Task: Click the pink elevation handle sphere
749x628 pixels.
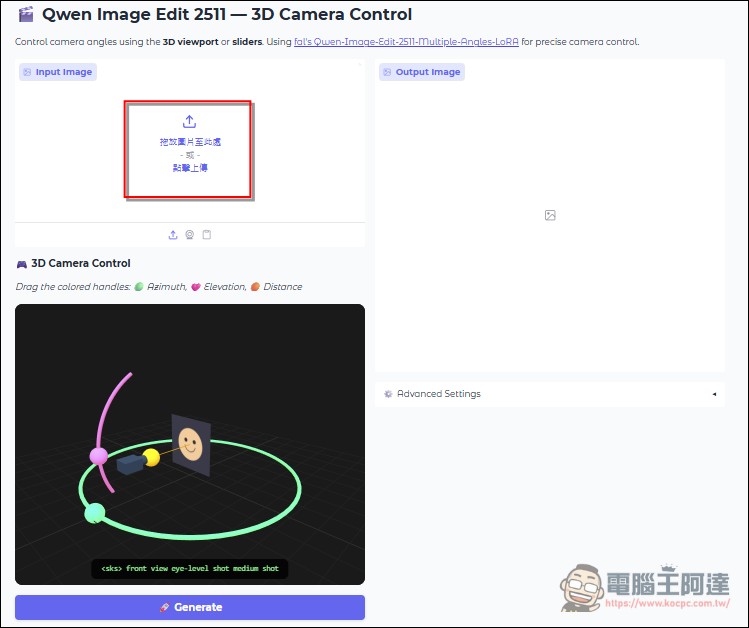Action: click(99, 456)
